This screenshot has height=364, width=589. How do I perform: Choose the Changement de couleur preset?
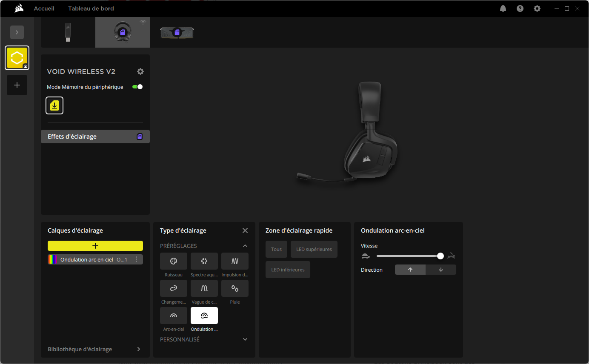[x=174, y=288]
